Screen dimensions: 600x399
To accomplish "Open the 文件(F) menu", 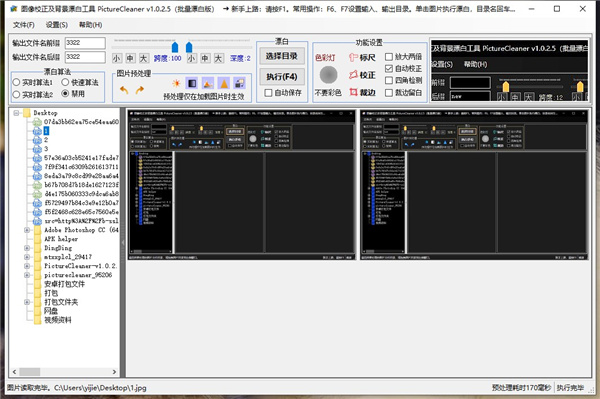I will coord(24,25).
